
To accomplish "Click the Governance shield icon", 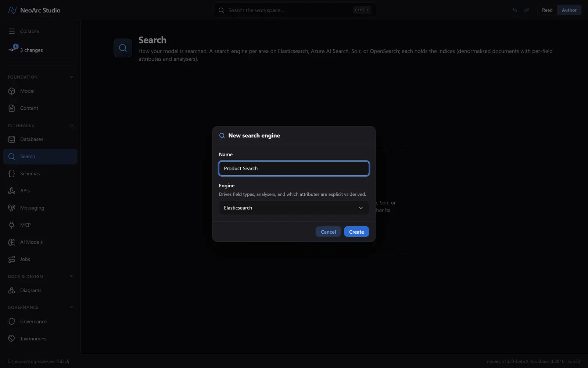I will tap(12, 321).
